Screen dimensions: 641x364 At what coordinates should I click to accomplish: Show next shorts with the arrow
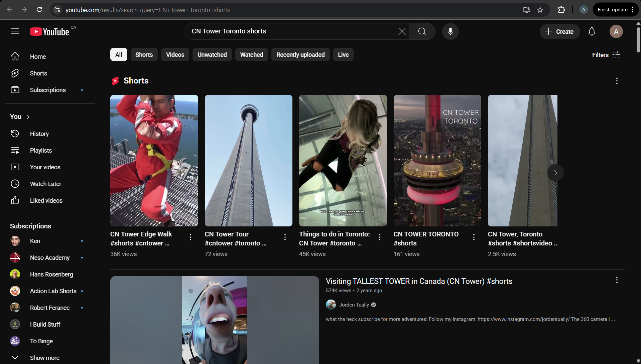[555, 173]
